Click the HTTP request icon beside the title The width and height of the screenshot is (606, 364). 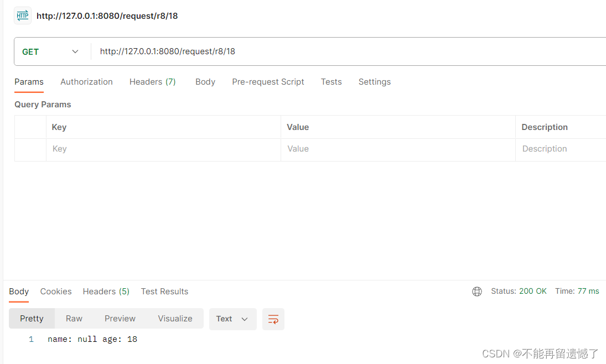[x=23, y=16]
